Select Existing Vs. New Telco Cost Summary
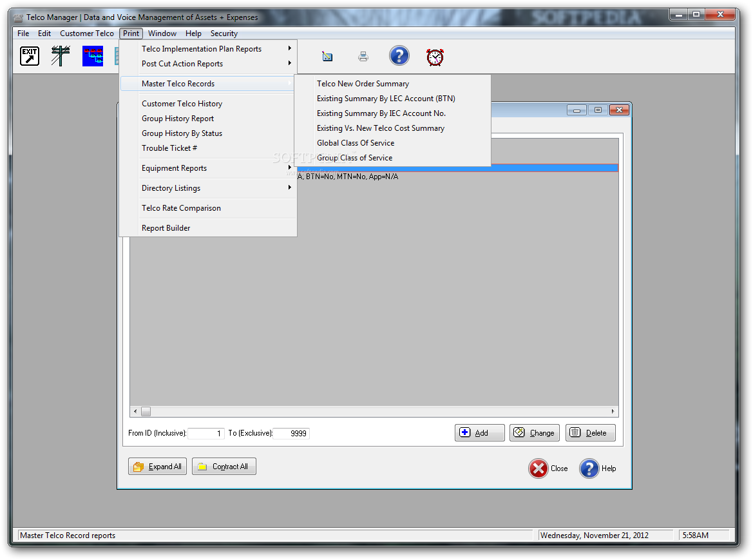This screenshot has height=560, width=753. click(392, 128)
